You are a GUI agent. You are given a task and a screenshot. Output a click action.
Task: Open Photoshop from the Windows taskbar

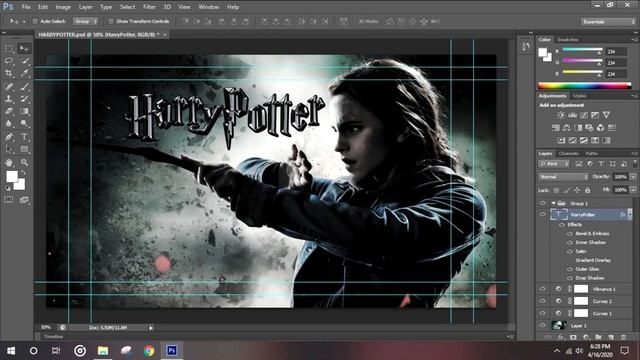click(172, 350)
